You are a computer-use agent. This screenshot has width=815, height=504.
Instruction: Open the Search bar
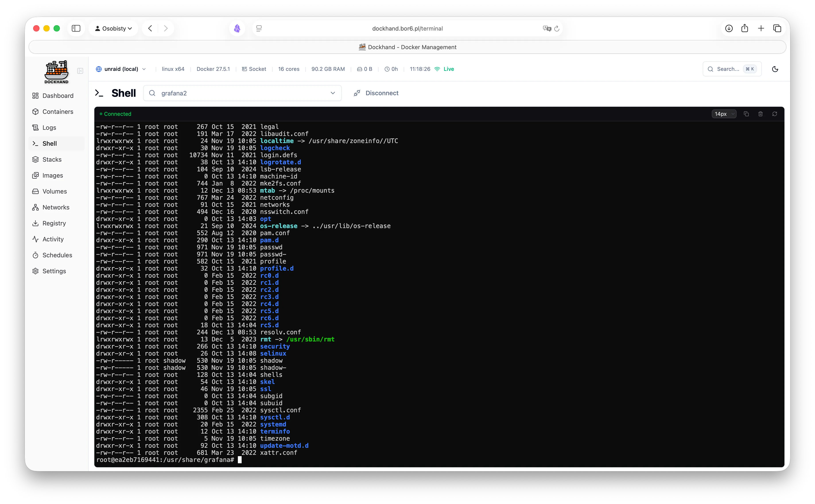tap(731, 69)
